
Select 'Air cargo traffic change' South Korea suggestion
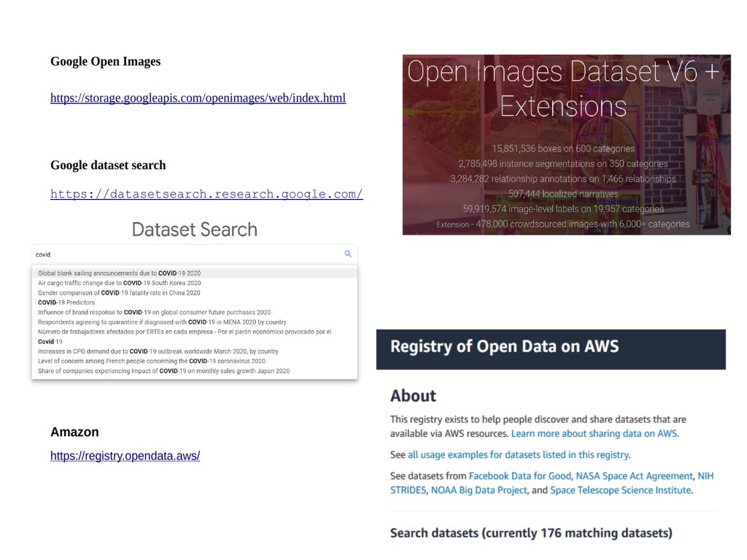click(x=119, y=283)
